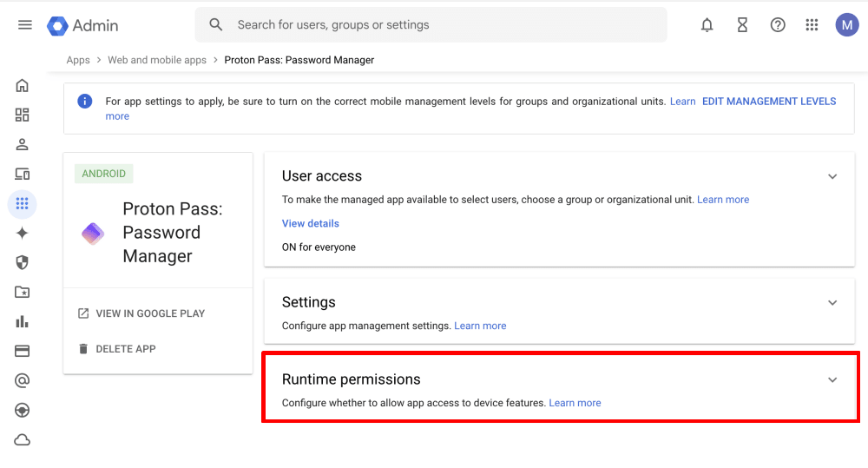Open Learn more in Runtime permissions

pyautogui.click(x=575, y=403)
